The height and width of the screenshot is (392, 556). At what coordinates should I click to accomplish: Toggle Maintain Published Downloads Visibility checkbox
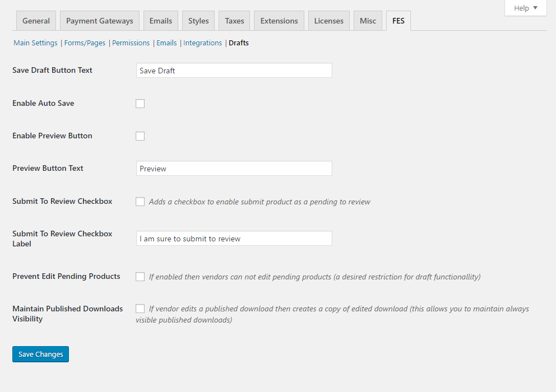pyautogui.click(x=140, y=309)
